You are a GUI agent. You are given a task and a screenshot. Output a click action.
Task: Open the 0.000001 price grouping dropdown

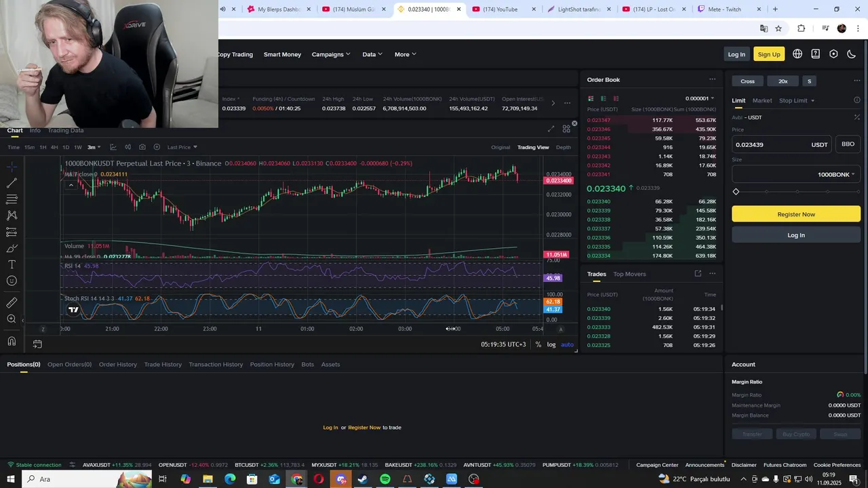pos(699,98)
